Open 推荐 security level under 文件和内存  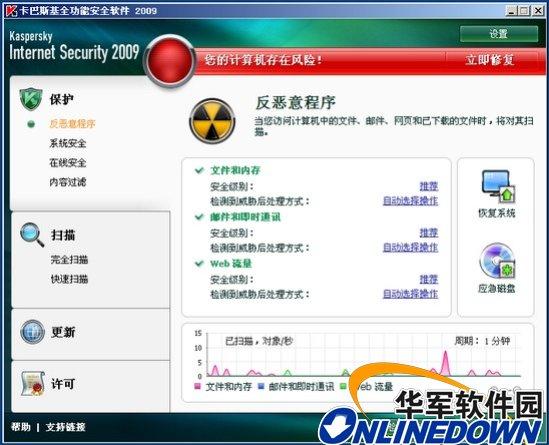pyautogui.click(x=429, y=186)
